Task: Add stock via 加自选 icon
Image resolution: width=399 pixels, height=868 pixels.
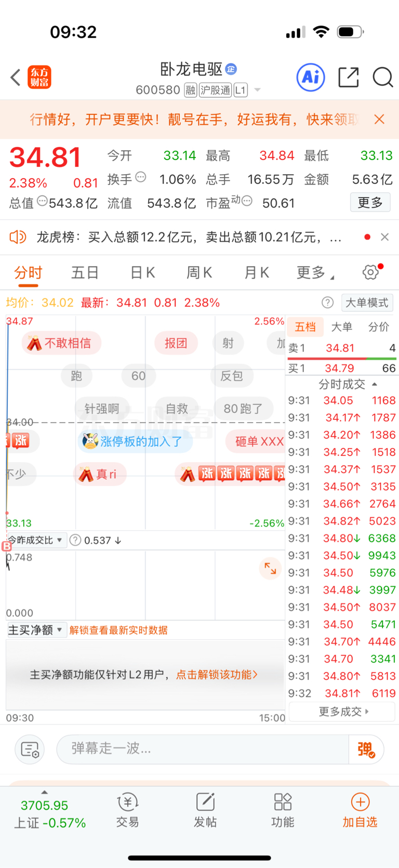Action: (360, 810)
